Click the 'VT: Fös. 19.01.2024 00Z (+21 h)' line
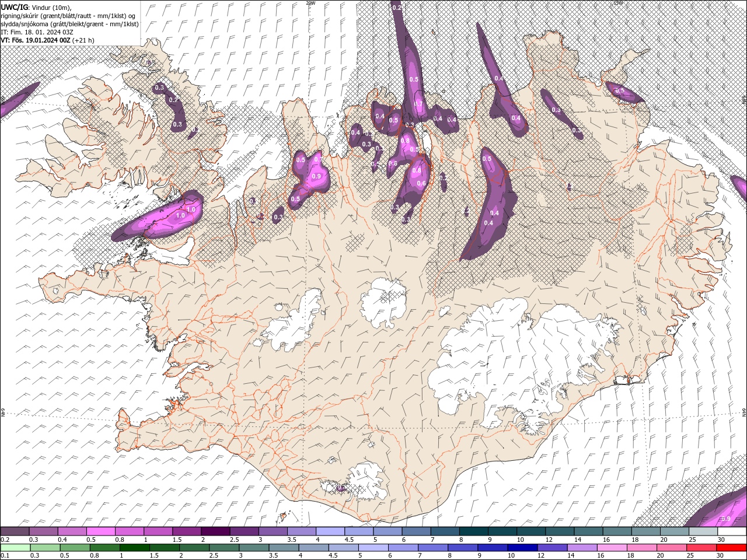Screen dimensions: 747x560 47,40
